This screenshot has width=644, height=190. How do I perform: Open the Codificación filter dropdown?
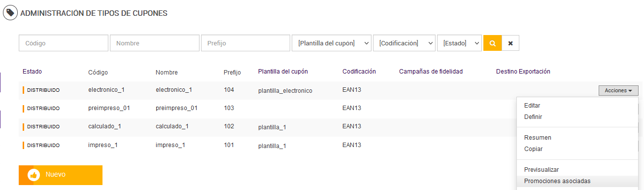tap(405, 43)
